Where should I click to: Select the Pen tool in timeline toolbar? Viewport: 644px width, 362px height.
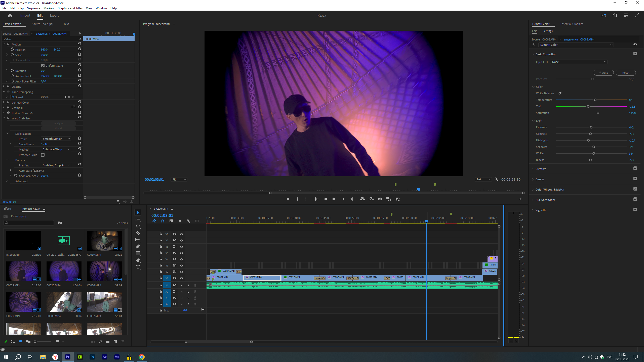[x=138, y=246]
